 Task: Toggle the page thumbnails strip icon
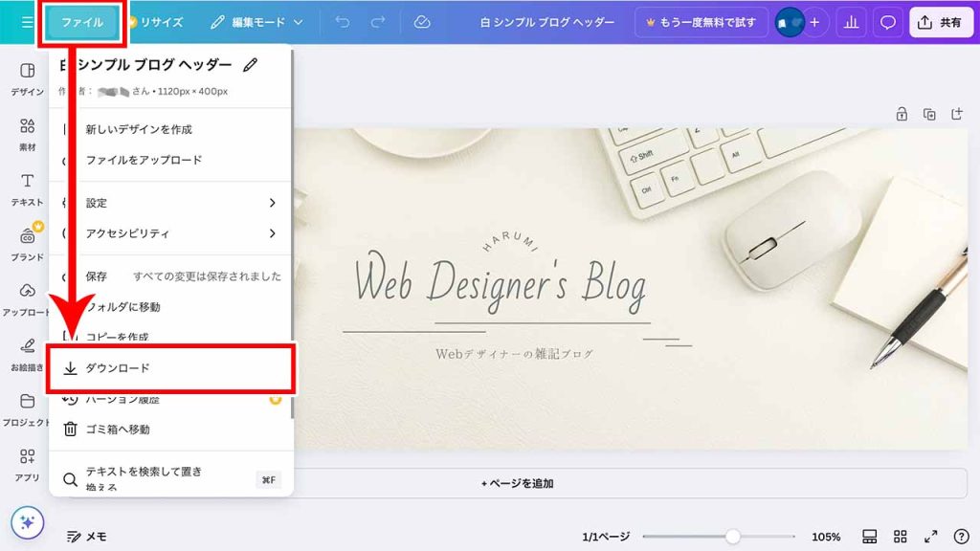(x=869, y=537)
